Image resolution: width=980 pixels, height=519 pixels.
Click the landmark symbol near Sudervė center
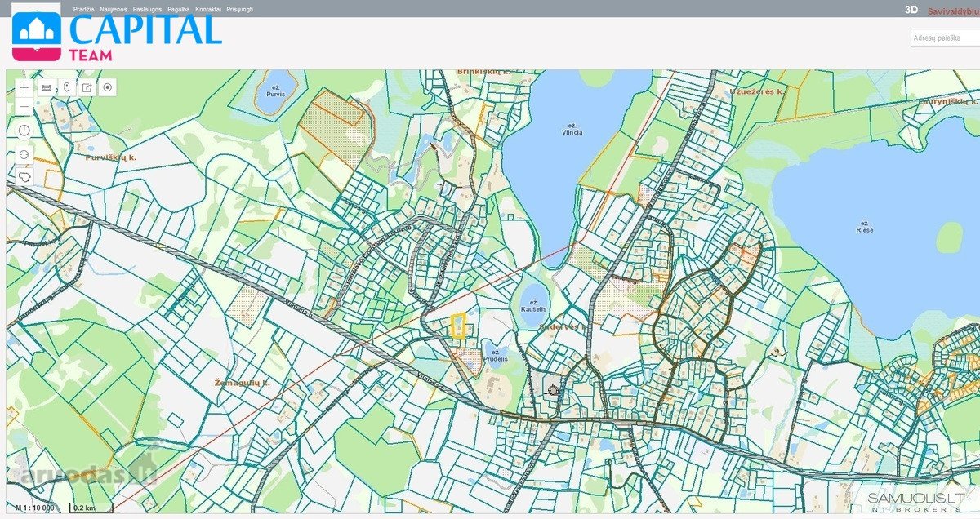(554, 390)
